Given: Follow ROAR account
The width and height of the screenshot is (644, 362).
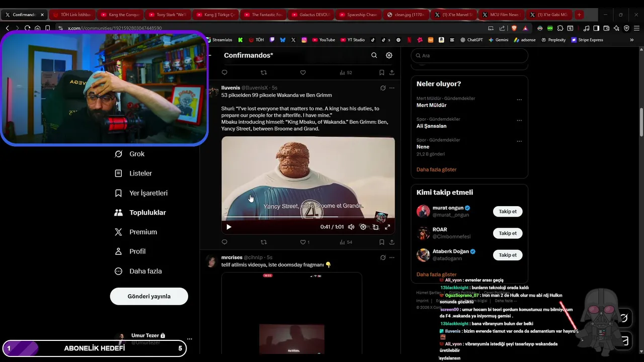Looking at the screenshot, I should point(508,233).
